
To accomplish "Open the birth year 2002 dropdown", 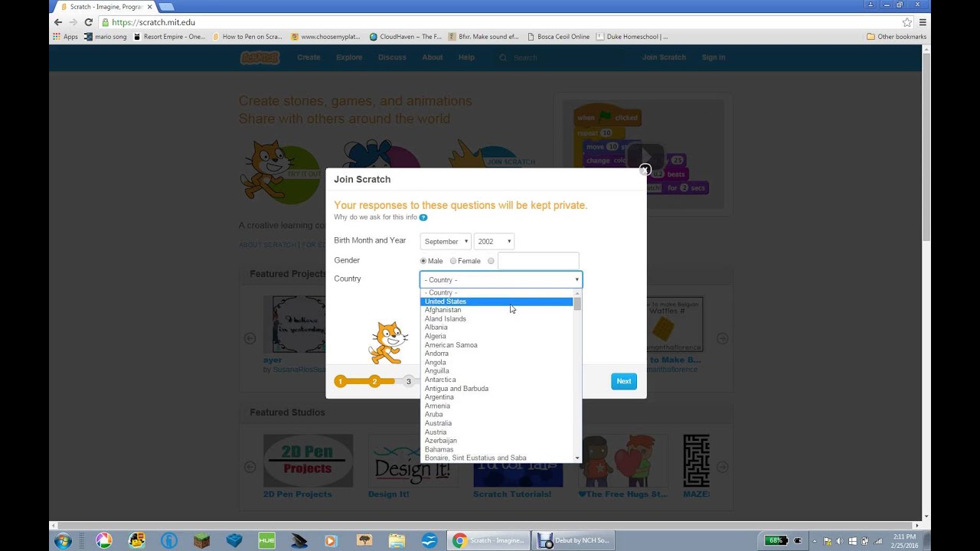I will [494, 241].
